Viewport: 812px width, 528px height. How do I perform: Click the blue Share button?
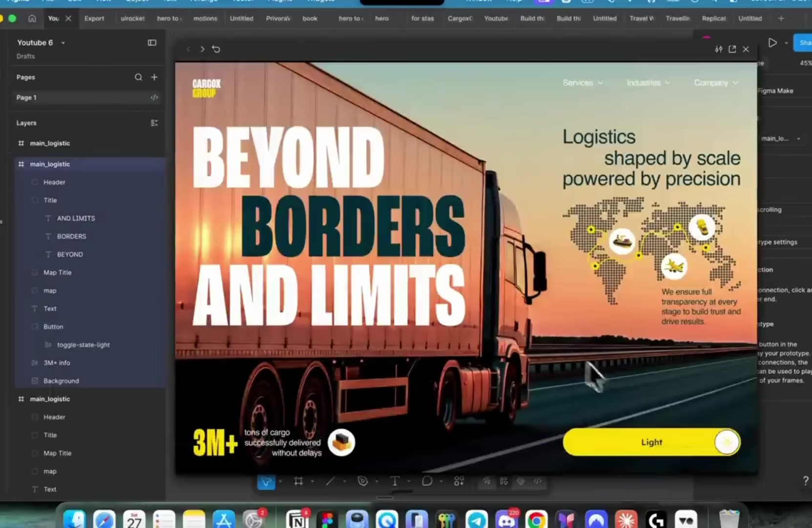[x=804, y=43]
